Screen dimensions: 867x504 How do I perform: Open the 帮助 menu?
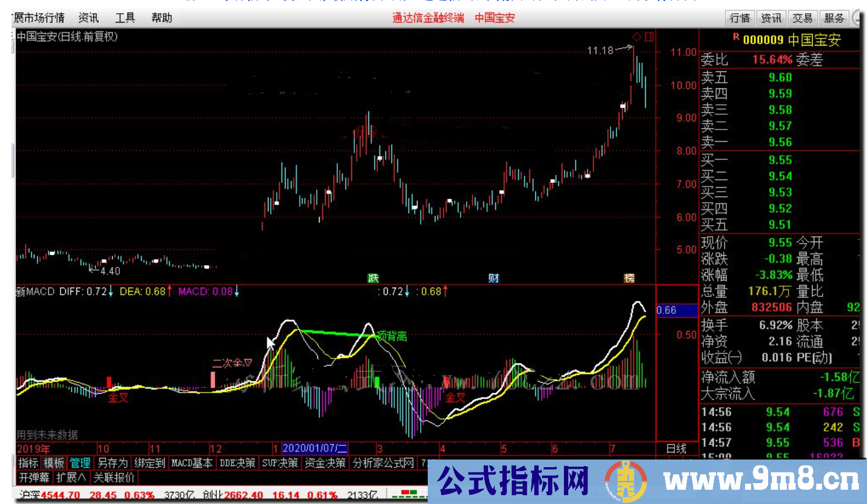click(x=162, y=18)
